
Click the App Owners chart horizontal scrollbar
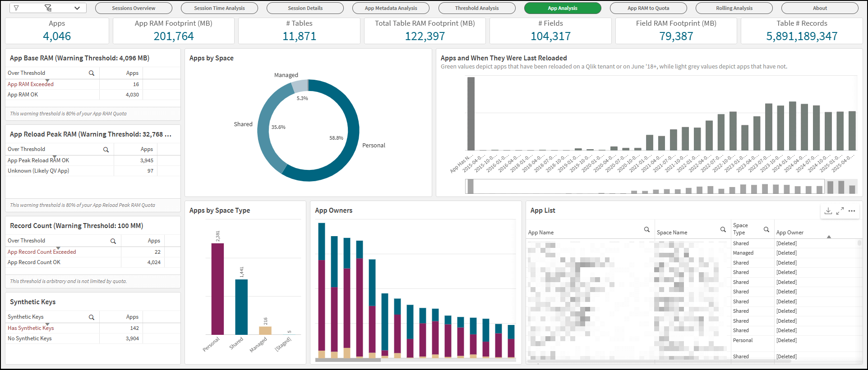click(348, 360)
